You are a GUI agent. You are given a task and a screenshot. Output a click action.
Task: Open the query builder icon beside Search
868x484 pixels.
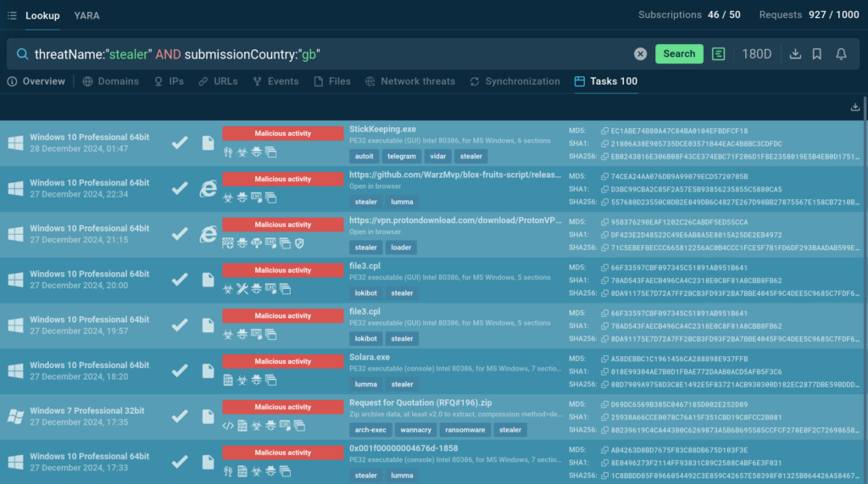click(719, 53)
